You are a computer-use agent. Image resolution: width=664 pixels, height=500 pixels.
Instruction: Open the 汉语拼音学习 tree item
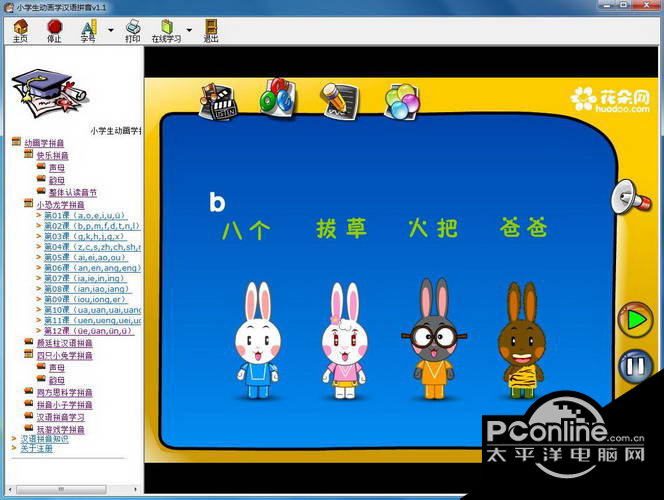click(x=61, y=417)
